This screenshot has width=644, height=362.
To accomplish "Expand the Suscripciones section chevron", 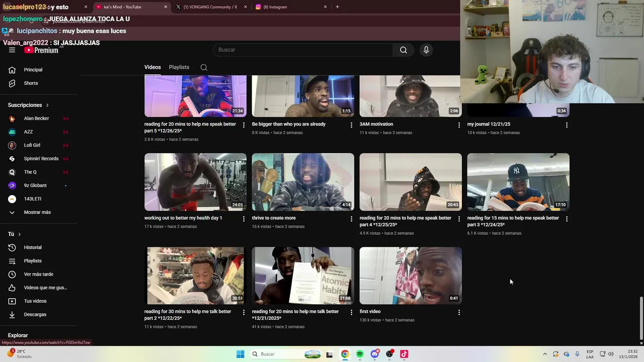I will pyautogui.click(x=47, y=105).
